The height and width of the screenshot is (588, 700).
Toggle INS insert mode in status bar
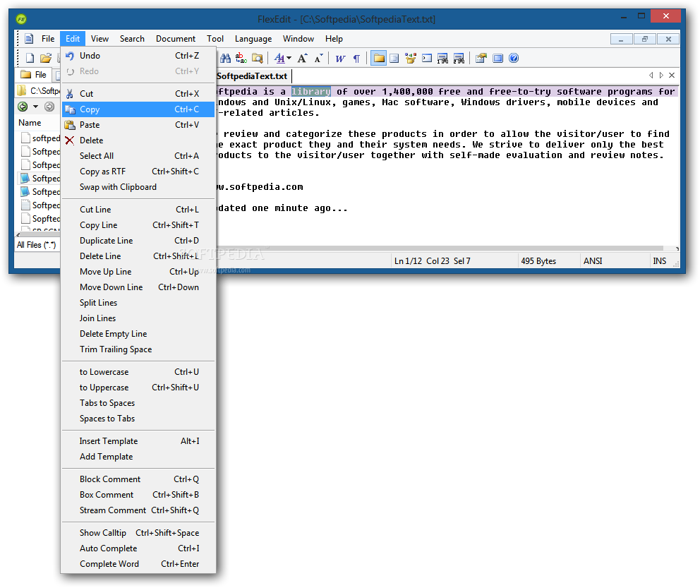tap(659, 261)
